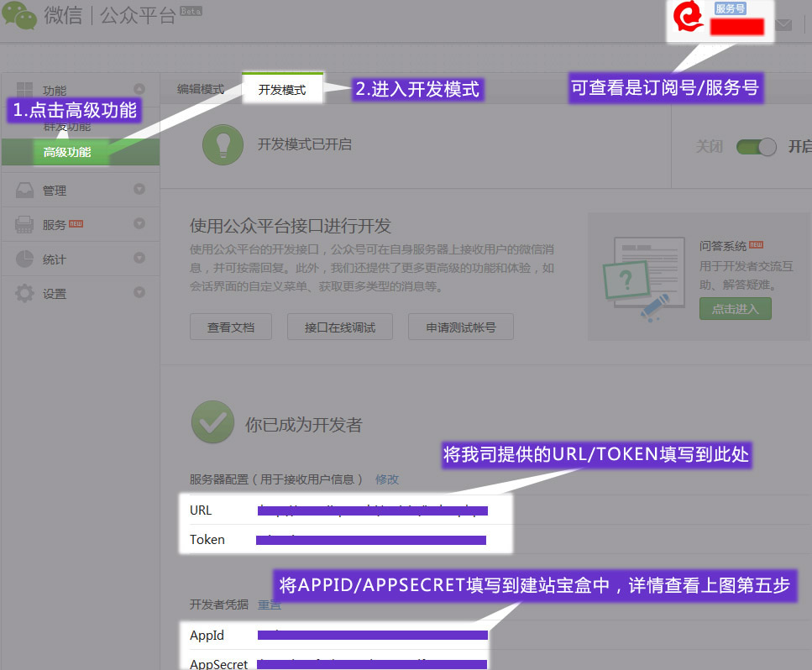Screen dimensions: 812x670
Task: Expand the 管理 sidebar section arrow
Action: pos(139,190)
